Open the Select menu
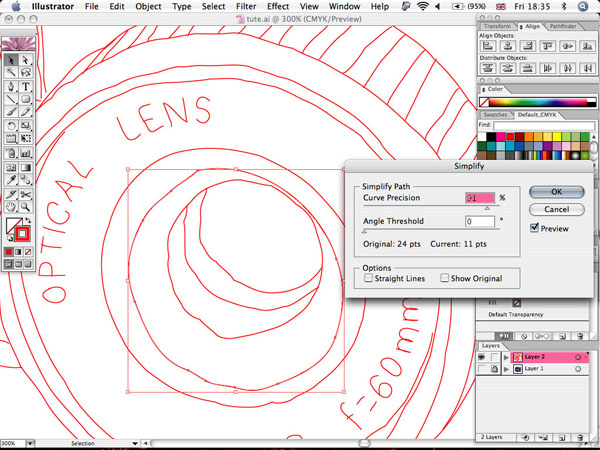 (213, 6)
